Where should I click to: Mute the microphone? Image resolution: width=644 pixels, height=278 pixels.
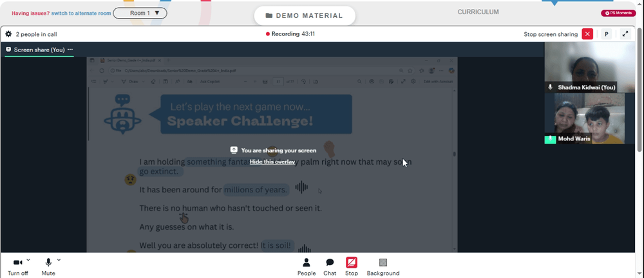tap(48, 267)
